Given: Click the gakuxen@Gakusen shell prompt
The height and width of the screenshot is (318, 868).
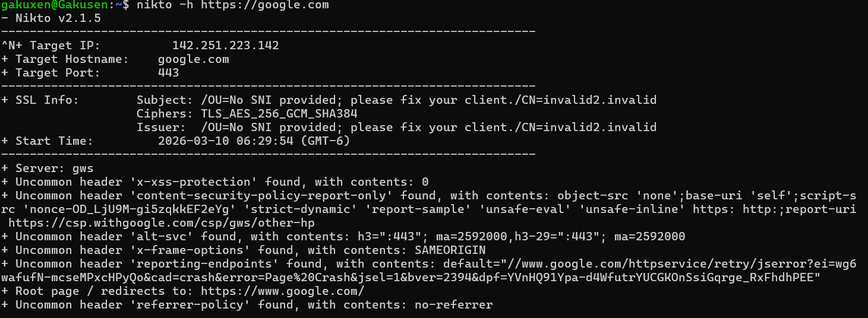Looking at the screenshot, I should [56, 5].
